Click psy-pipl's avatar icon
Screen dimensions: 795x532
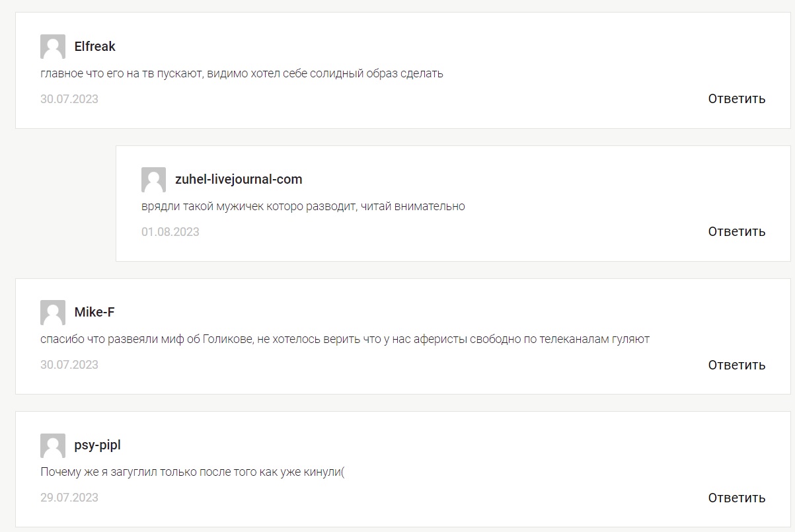click(53, 445)
